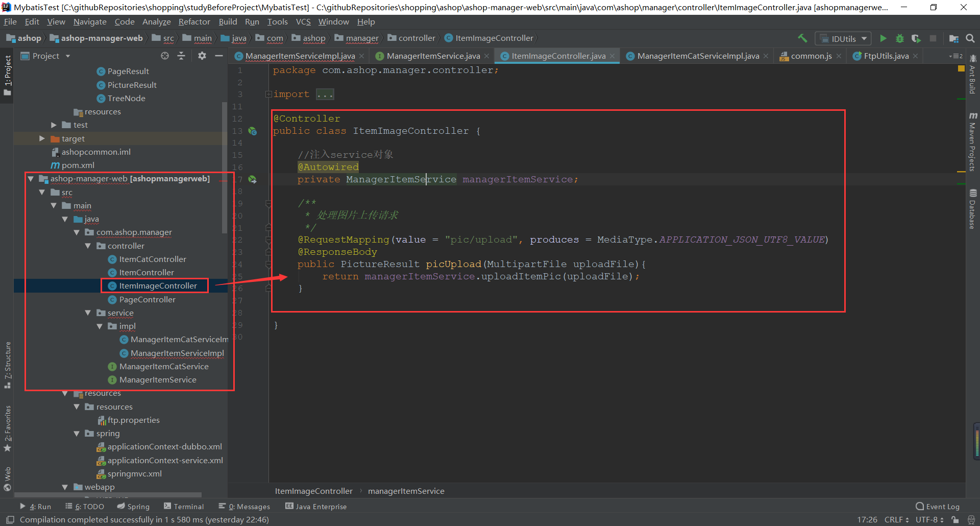The image size is (980, 526).
Task: Open the Structure tool window
Action: pos(7,365)
